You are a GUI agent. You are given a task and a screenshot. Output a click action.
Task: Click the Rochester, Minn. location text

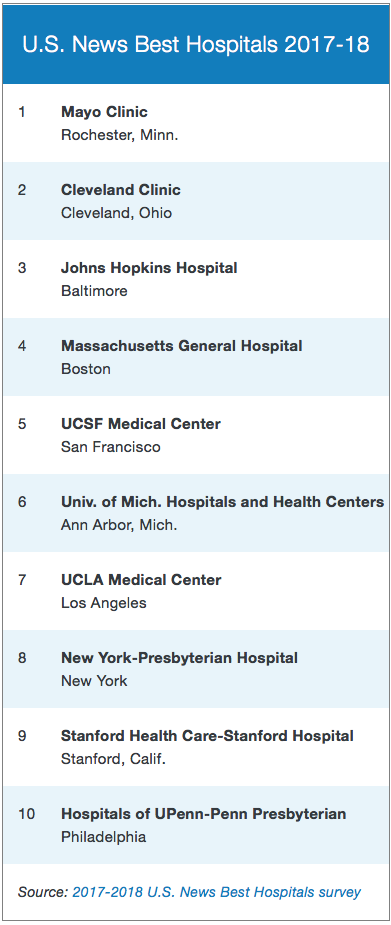pyautogui.click(x=120, y=135)
